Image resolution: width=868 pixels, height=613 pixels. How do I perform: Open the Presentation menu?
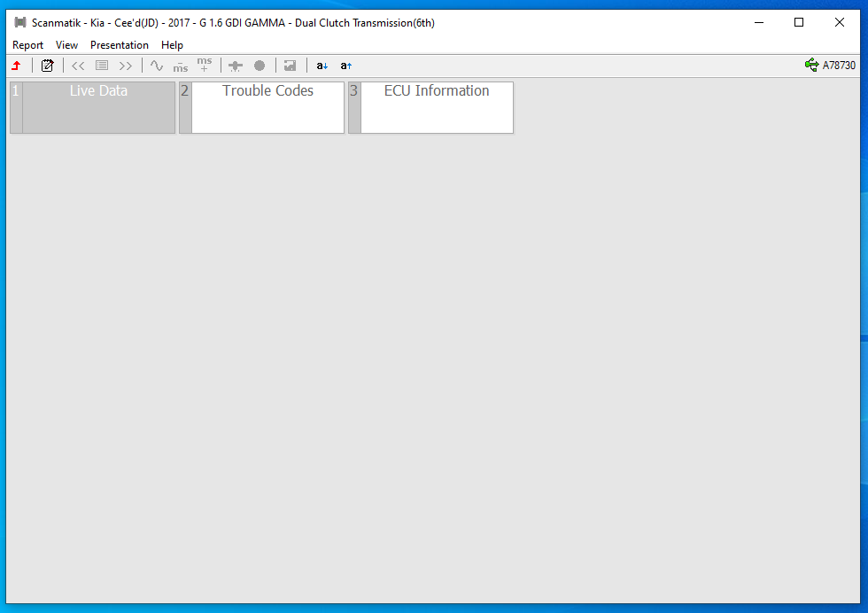[x=120, y=45]
